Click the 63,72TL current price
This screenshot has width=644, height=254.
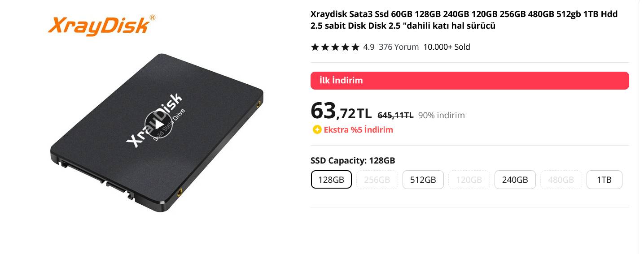coord(341,111)
